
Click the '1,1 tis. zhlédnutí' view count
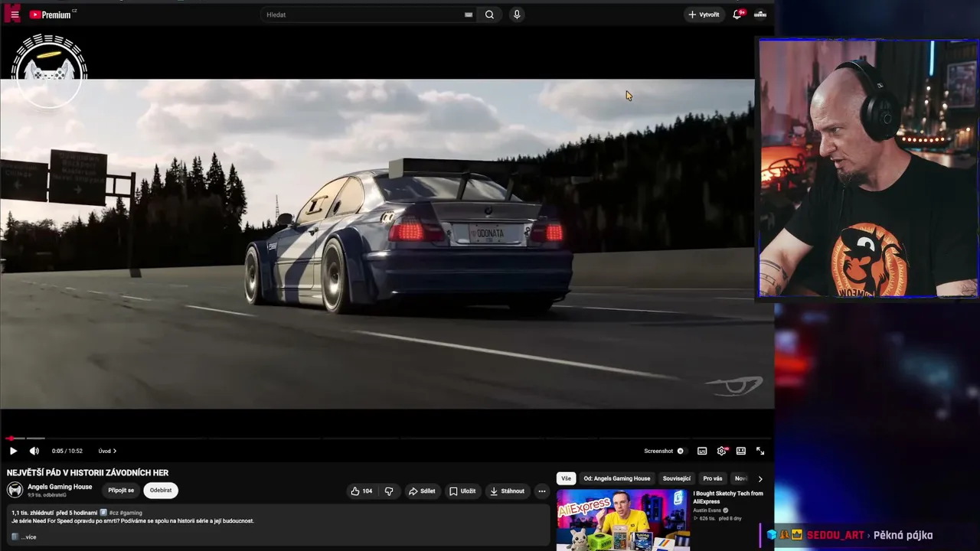coord(31,513)
